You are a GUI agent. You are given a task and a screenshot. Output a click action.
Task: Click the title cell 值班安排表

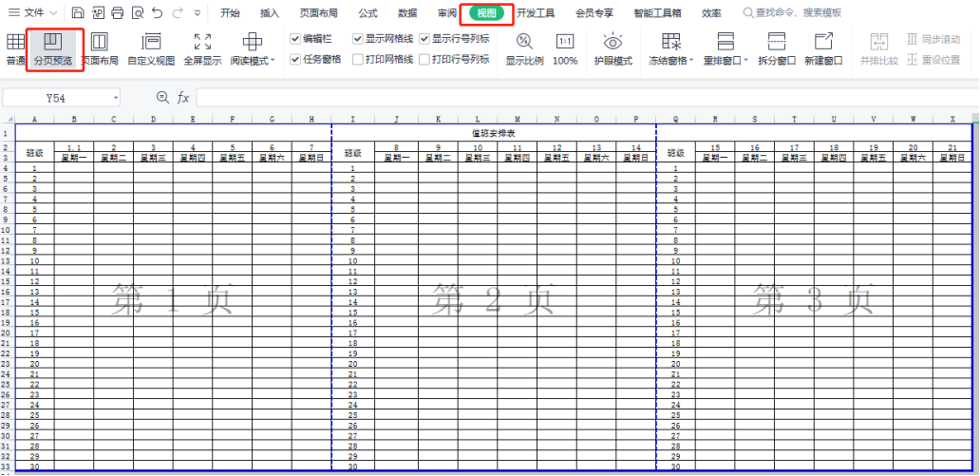pos(493,133)
